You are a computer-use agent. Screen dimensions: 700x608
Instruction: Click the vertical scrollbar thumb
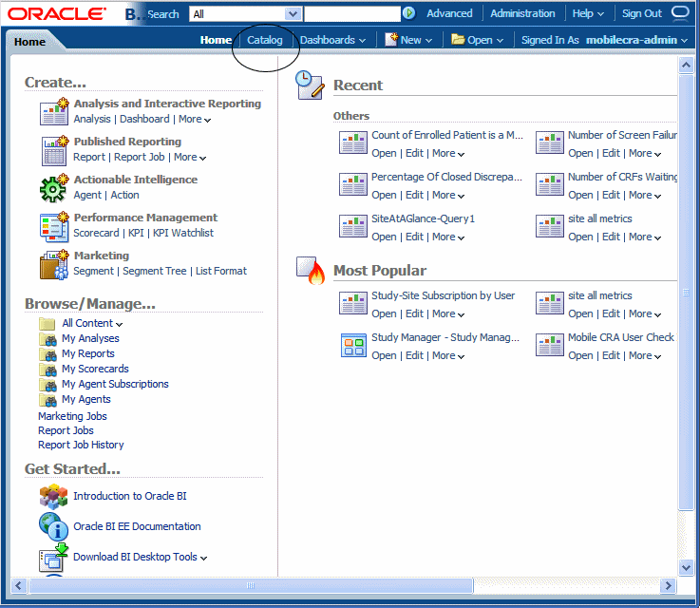pyautogui.click(x=686, y=293)
